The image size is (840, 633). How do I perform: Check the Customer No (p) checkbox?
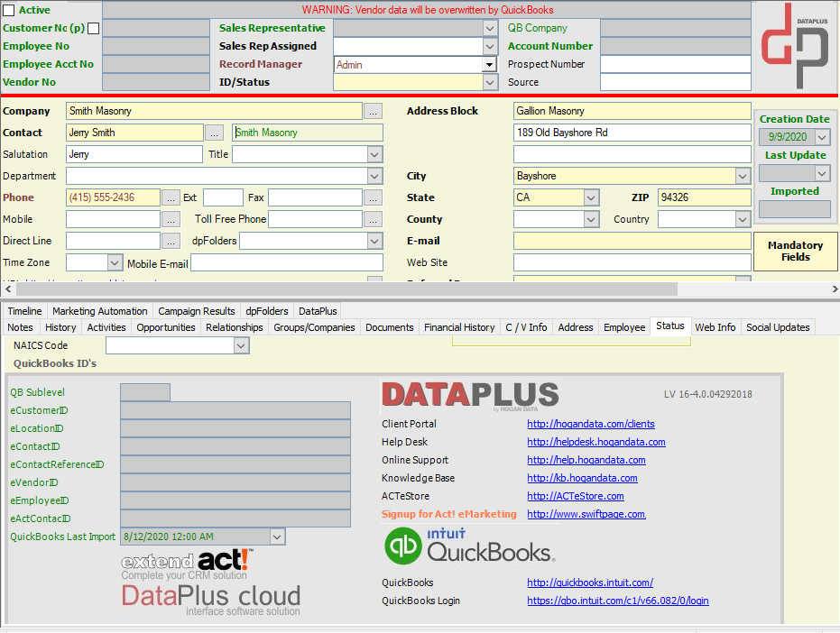coord(93,28)
